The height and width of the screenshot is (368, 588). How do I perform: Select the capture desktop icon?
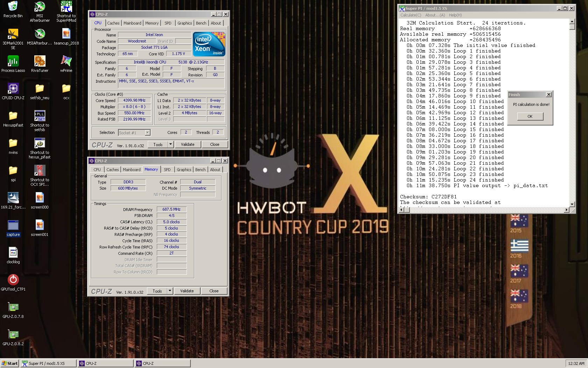(x=13, y=228)
